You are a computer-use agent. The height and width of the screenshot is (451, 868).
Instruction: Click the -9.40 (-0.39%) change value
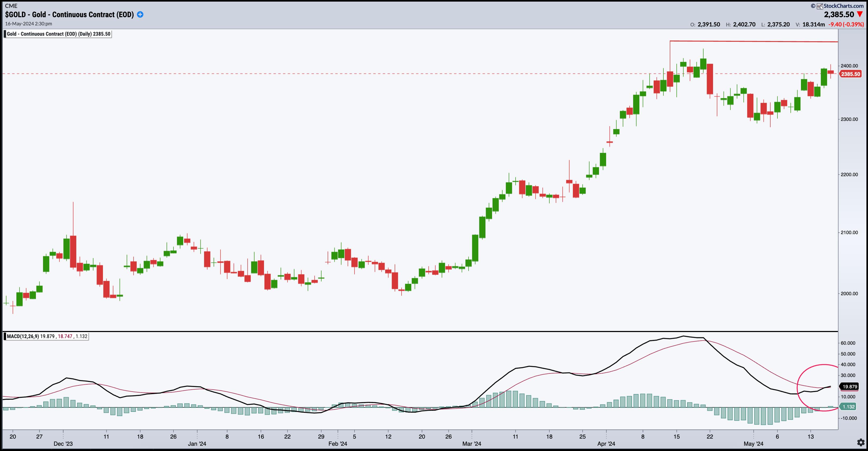tap(846, 24)
